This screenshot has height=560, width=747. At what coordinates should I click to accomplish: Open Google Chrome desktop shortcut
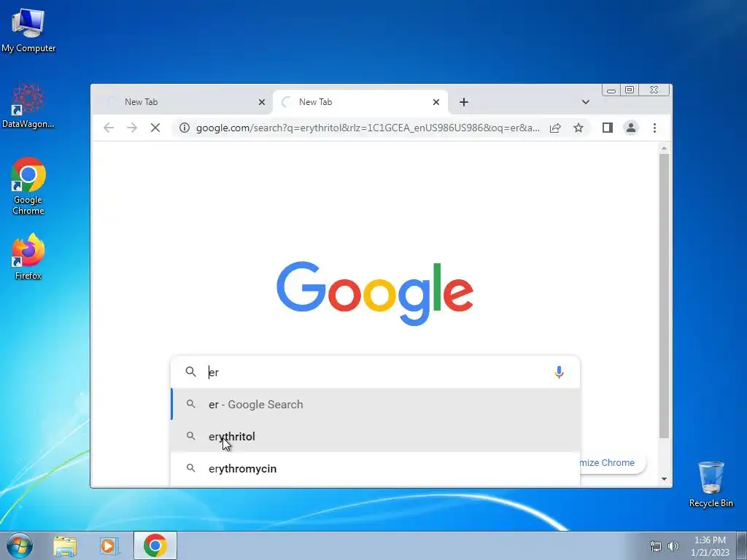[28, 186]
